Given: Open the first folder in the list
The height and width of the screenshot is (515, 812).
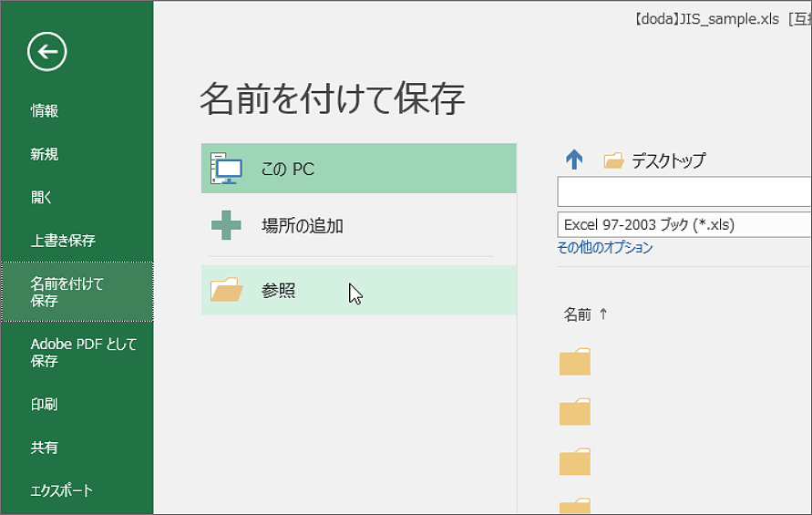Looking at the screenshot, I should (x=575, y=361).
